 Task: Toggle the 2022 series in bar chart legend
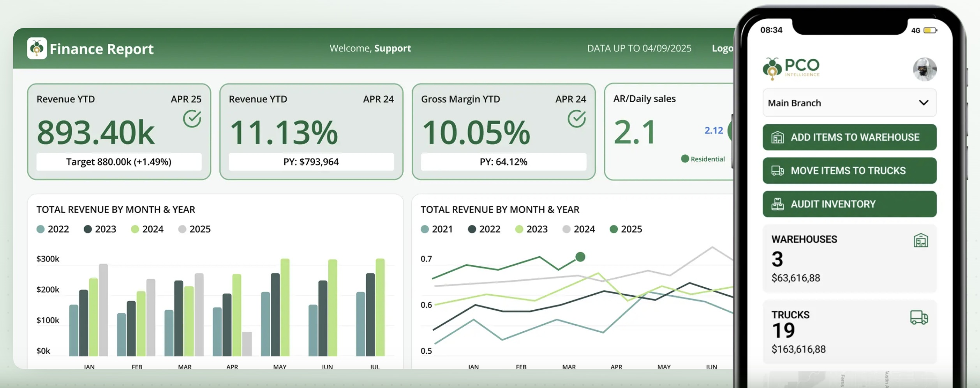53,229
